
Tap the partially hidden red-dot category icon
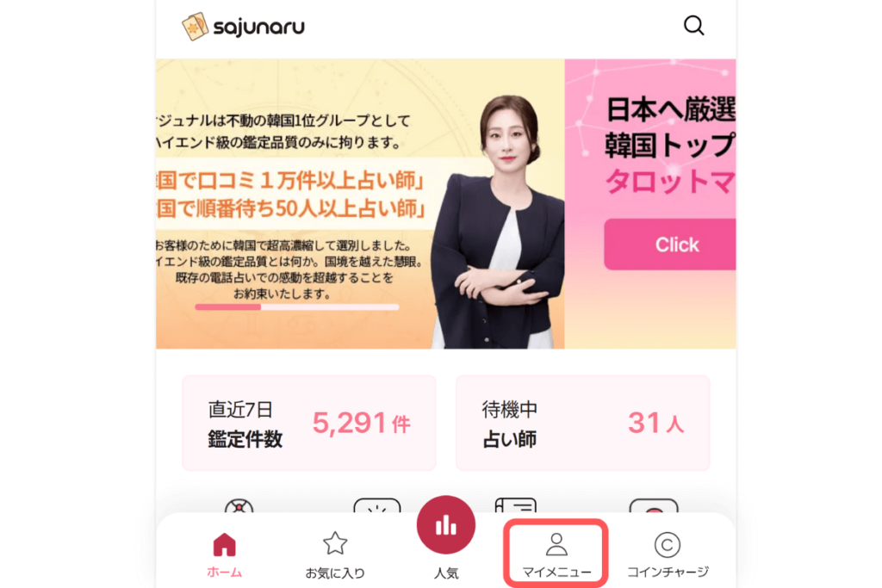654,505
